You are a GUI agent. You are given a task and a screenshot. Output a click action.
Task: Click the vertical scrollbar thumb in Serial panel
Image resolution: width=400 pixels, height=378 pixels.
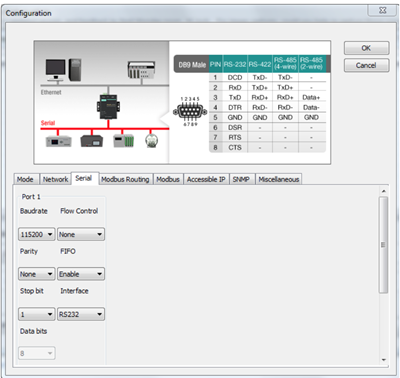[x=383, y=245]
